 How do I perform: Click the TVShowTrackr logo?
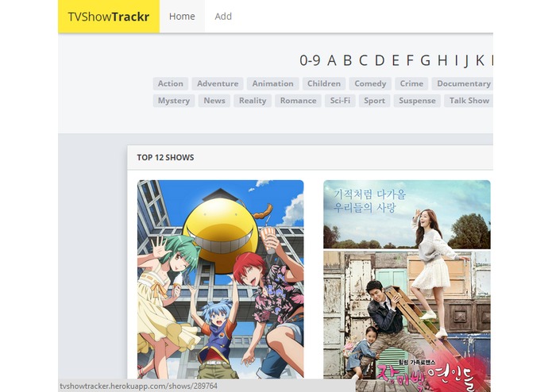tap(109, 17)
